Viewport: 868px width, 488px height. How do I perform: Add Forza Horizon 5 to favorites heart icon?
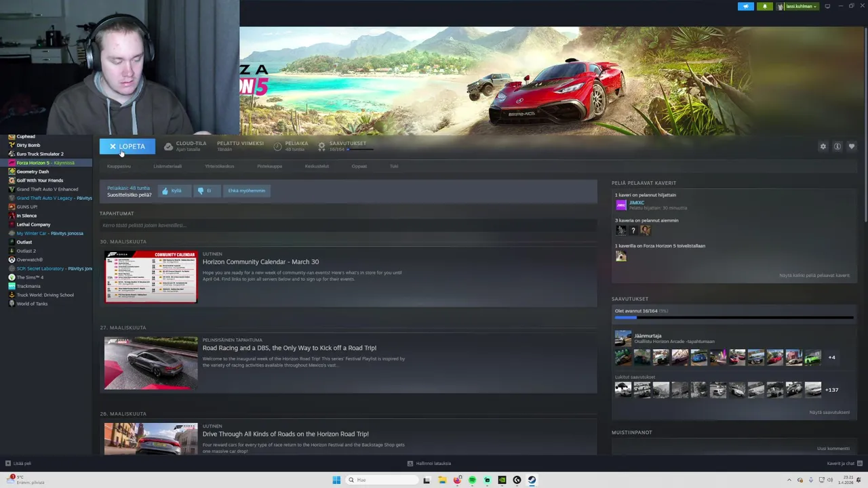(x=852, y=146)
